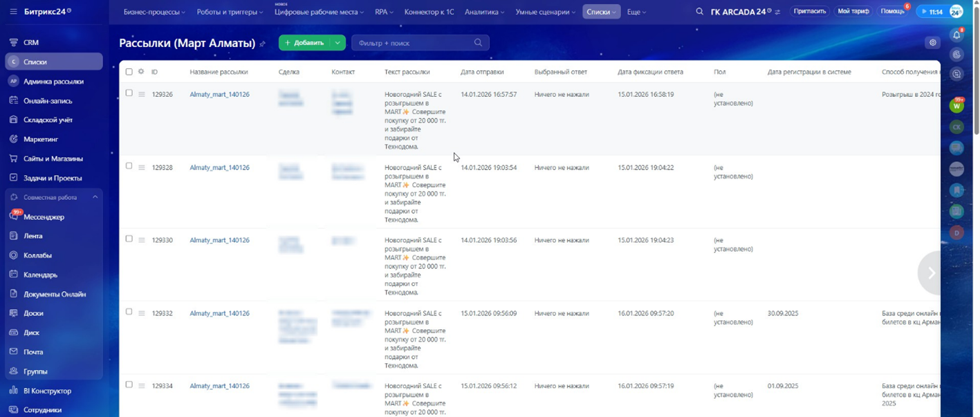The width and height of the screenshot is (980, 417).
Task: Open the grid column settings gear in header
Action: point(141,72)
